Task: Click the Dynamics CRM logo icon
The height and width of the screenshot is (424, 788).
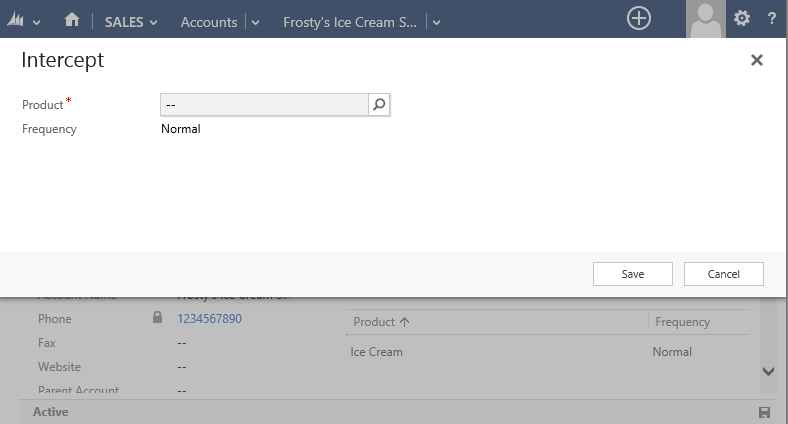Action: coord(16,20)
